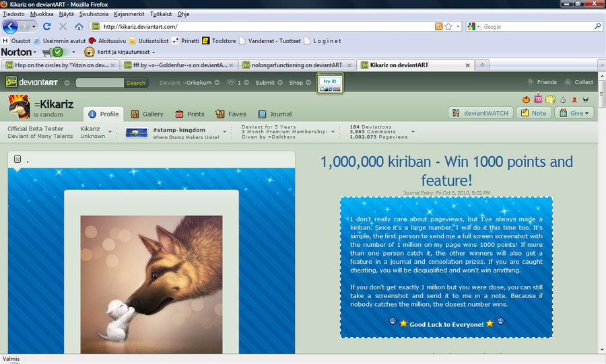
Task: Expand the Pageviews statistics arrow
Action: pyautogui.click(x=413, y=132)
